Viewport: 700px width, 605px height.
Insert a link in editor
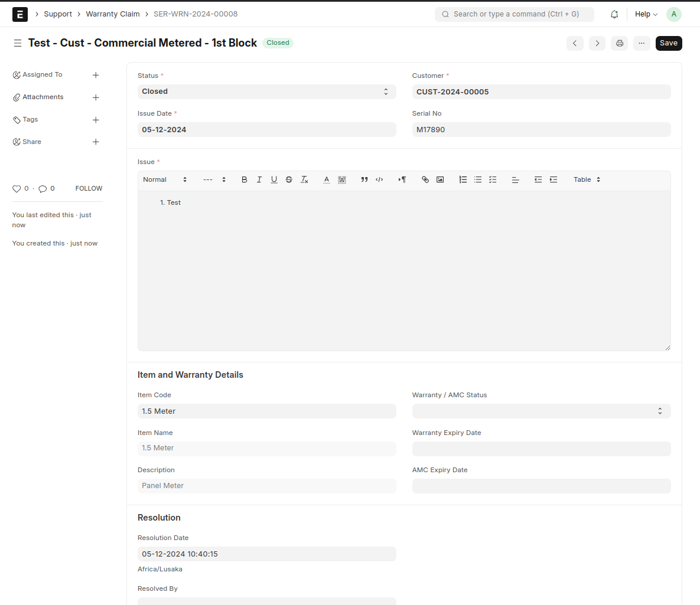point(425,179)
